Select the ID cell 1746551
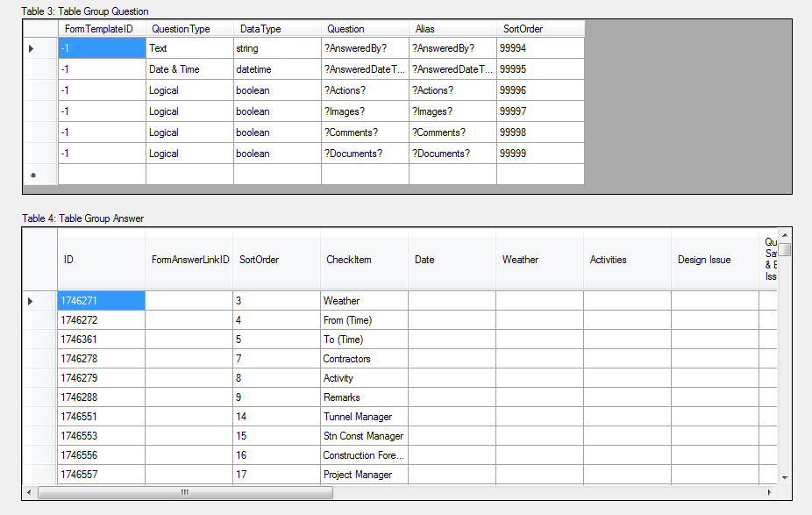Viewport: 812px width, 515px height. coord(101,417)
